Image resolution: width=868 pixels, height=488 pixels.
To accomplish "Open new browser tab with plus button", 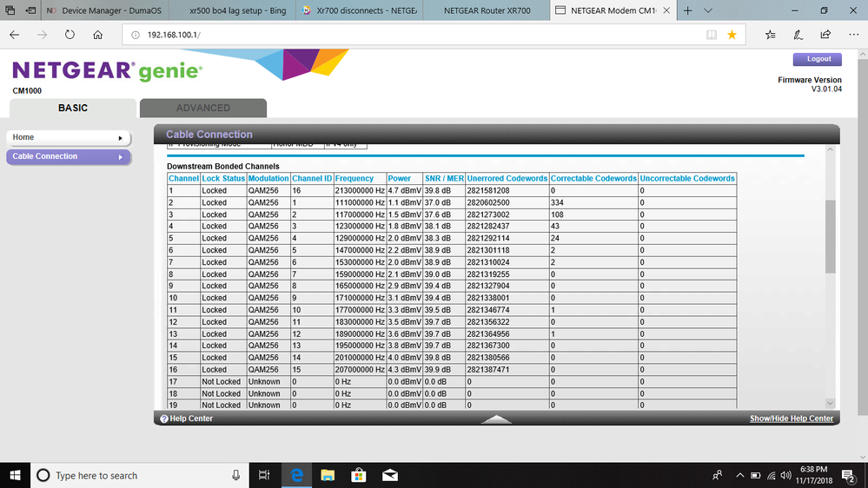I will (x=688, y=10).
